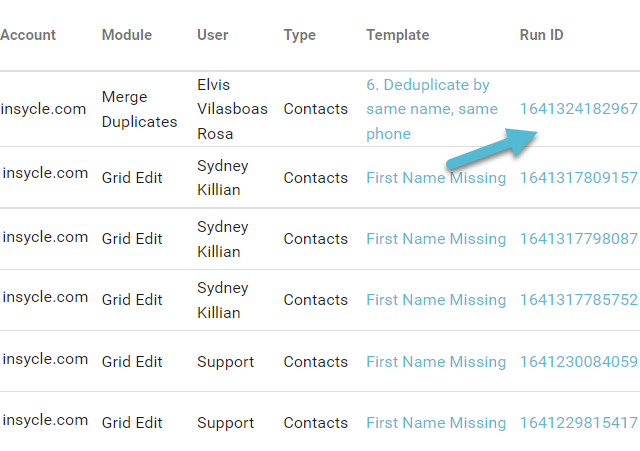Screen dimensions: 640x451
Task: Open Run ID 1641317798087 link
Action: click(x=578, y=239)
